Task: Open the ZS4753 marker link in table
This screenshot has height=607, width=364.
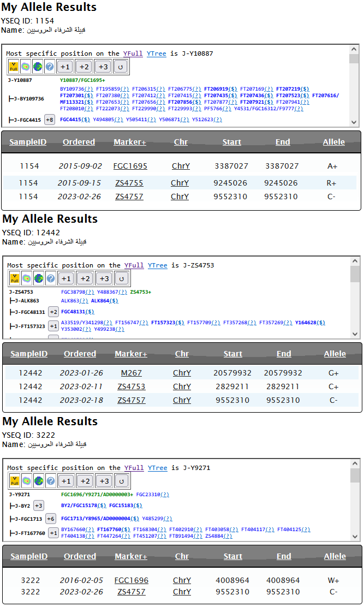Action: coord(132,386)
